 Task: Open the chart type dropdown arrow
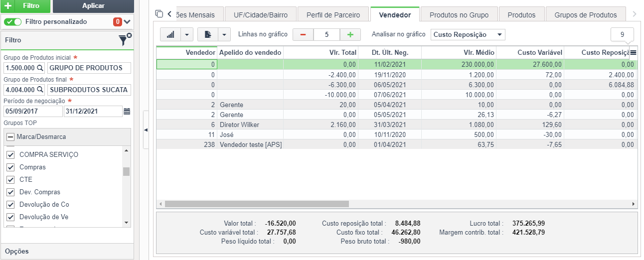coord(186,34)
